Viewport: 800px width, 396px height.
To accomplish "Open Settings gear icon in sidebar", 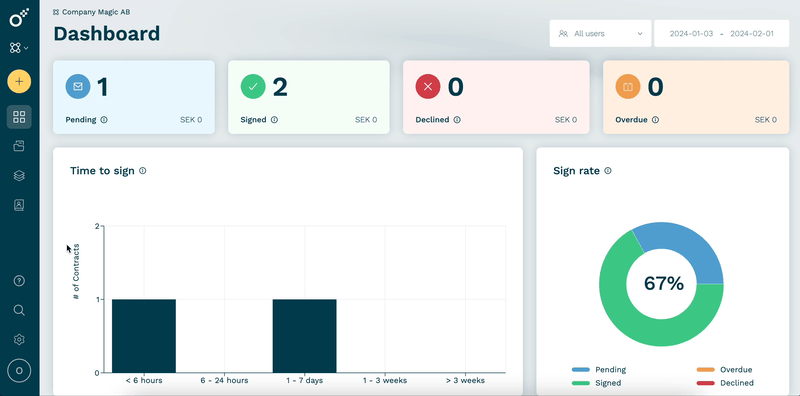I will pyautogui.click(x=19, y=339).
